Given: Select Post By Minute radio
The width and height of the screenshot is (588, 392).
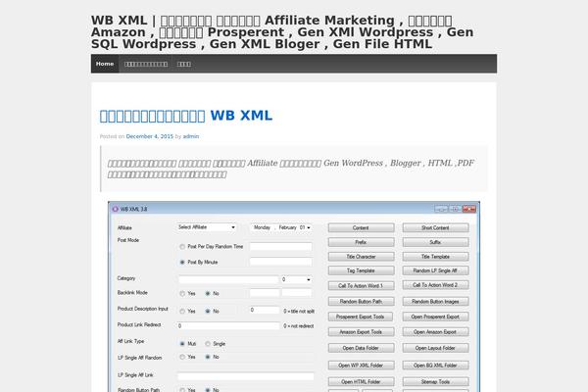Looking at the screenshot, I should coord(182,263).
